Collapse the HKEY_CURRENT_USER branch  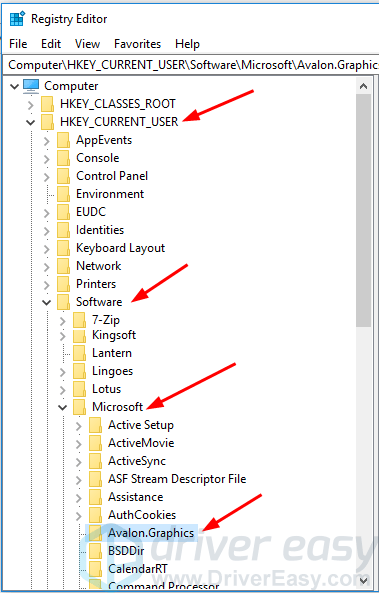tap(31, 122)
